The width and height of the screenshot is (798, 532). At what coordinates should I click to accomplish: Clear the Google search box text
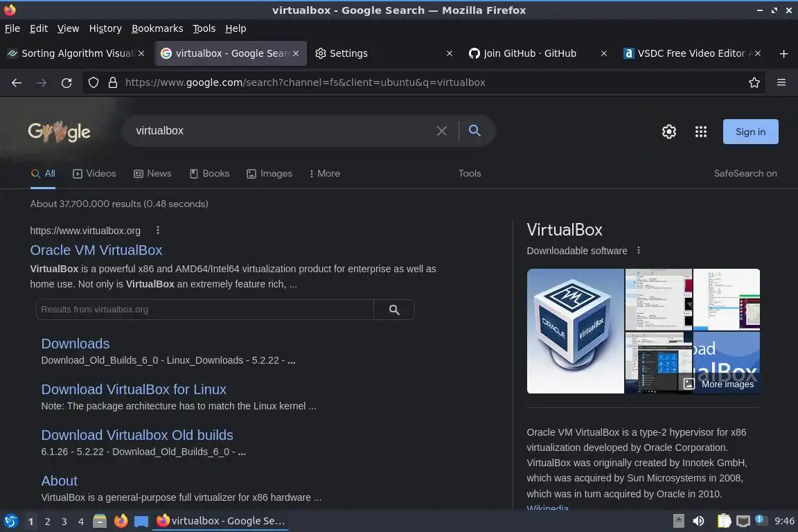(x=442, y=131)
